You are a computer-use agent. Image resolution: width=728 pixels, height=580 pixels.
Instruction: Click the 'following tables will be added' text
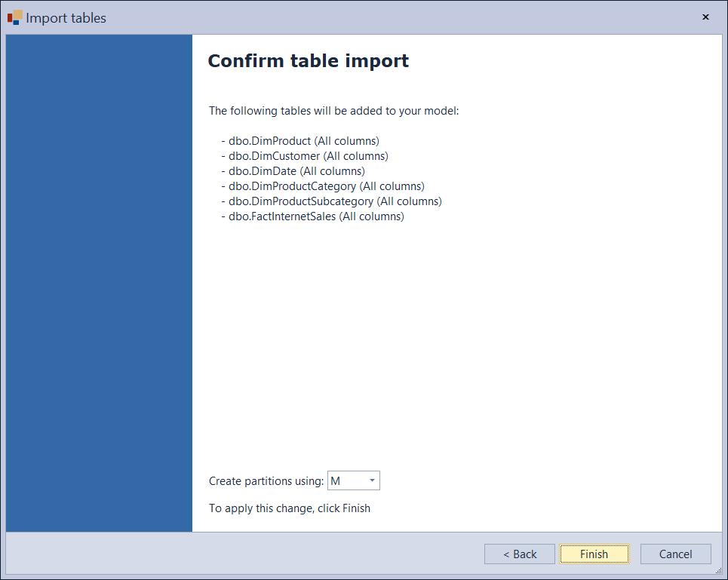click(333, 111)
